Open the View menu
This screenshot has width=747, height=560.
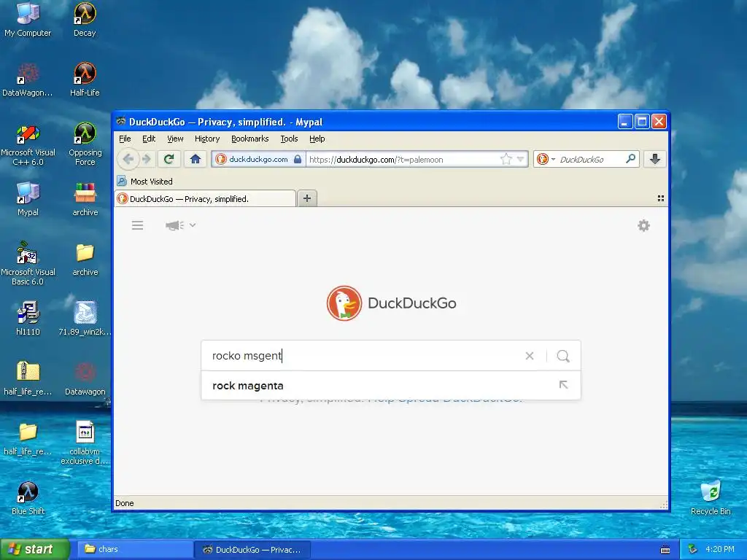[175, 139]
